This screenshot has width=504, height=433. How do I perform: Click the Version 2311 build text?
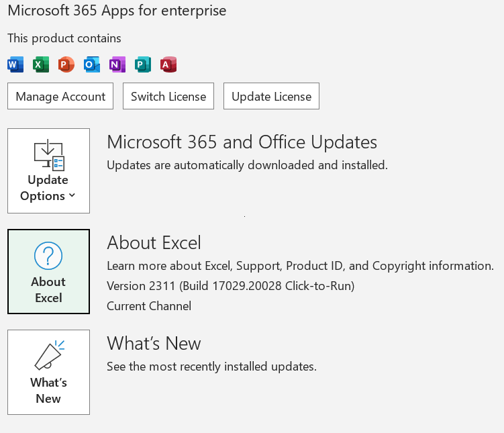tap(230, 286)
